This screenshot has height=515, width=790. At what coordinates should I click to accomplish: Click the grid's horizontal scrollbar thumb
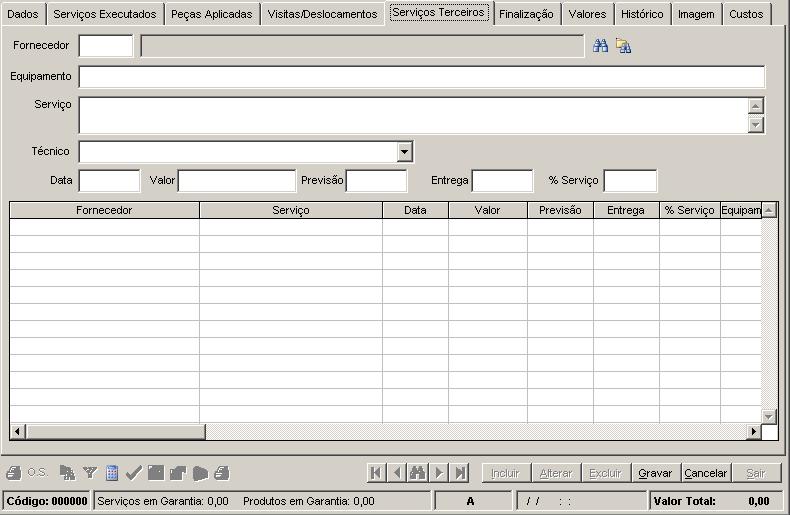click(x=115, y=431)
